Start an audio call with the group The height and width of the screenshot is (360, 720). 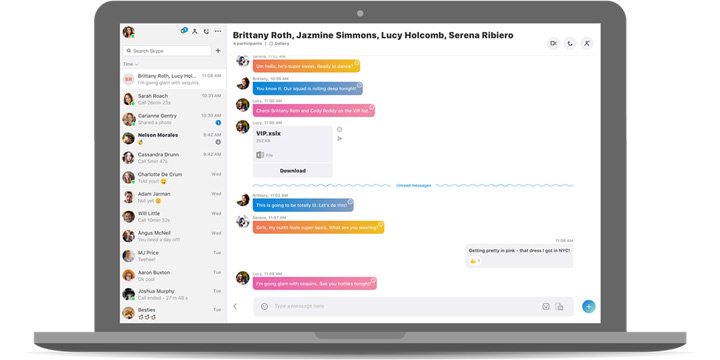click(570, 43)
